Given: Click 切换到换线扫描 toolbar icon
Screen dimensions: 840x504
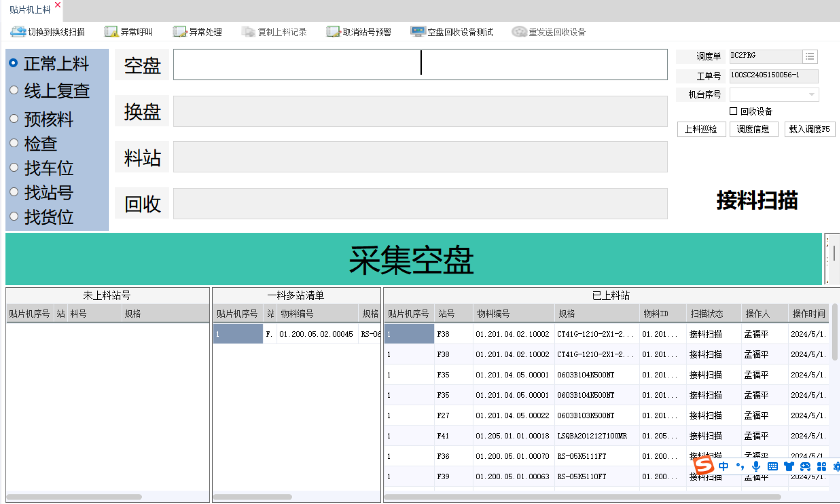Looking at the screenshot, I should 18,32.
